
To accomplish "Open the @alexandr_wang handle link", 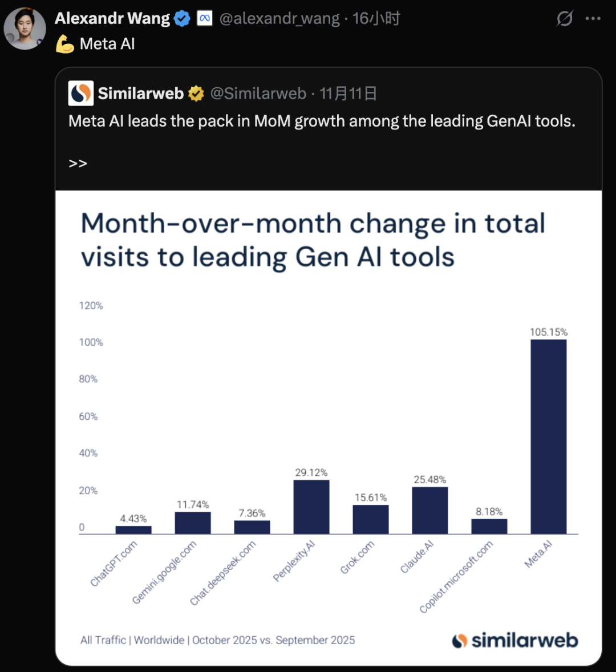I will pos(279,19).
